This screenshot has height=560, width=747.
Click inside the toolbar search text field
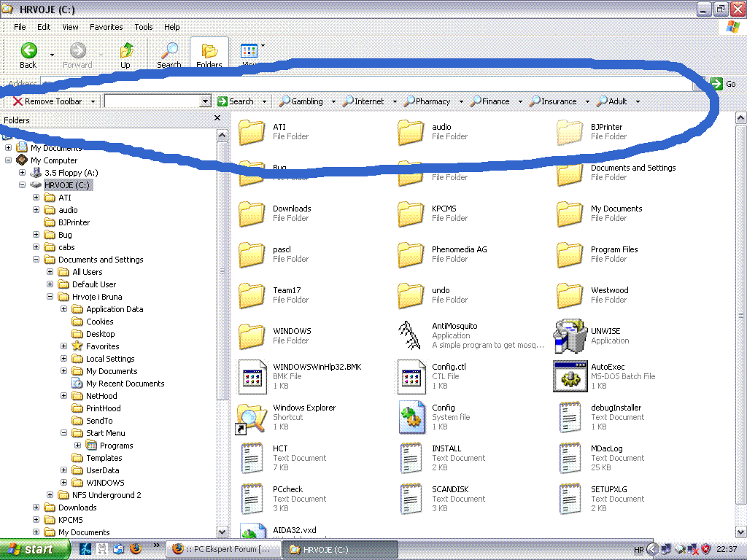click(151, 101)
